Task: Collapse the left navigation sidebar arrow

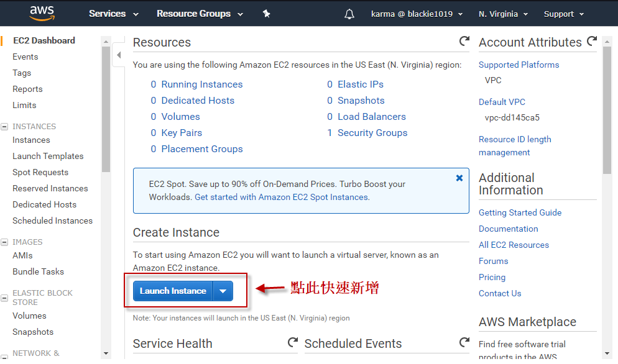Action: [x=119, y=55]
